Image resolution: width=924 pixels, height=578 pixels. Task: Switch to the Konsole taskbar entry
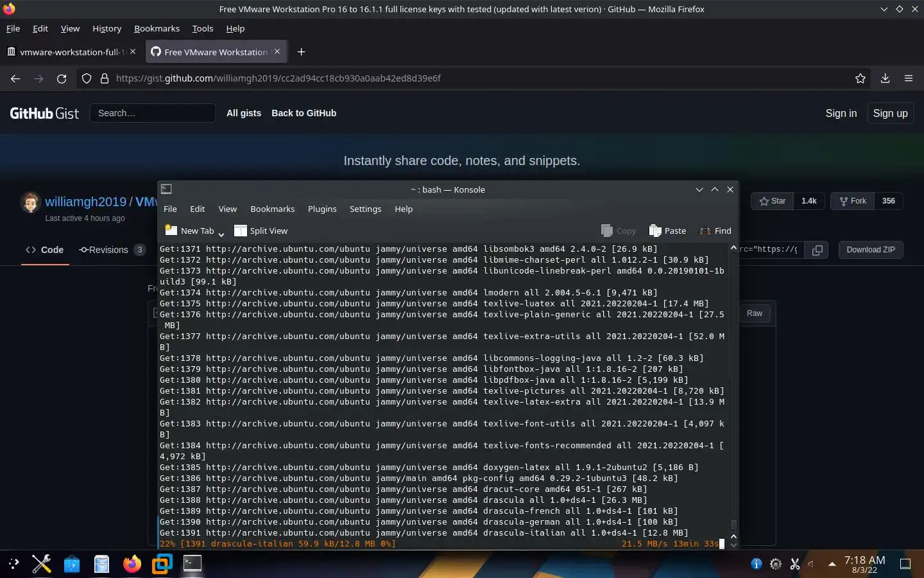[x=192, y=563]
